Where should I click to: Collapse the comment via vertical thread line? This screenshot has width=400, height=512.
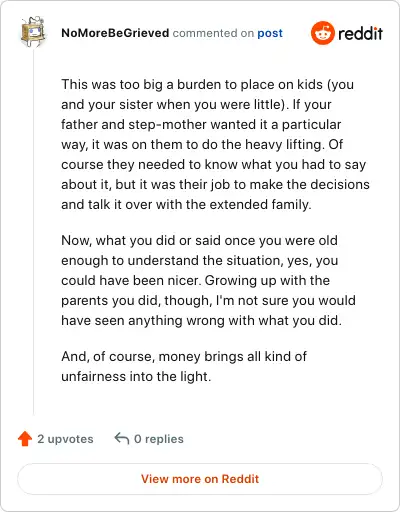click(33, 232)
